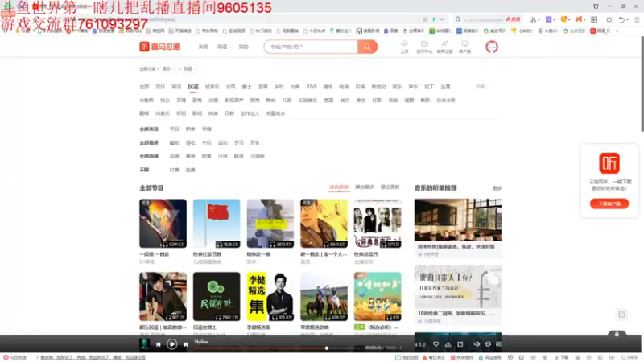Viewport: 644px width, 362px height.
Task: Click the browser shield extension icon
Action: pos(564,19)
